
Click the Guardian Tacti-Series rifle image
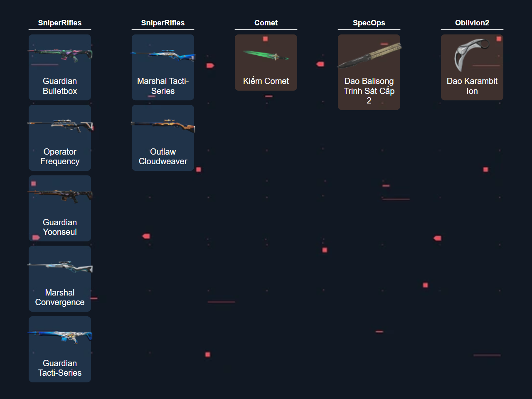tap(60, 336)
